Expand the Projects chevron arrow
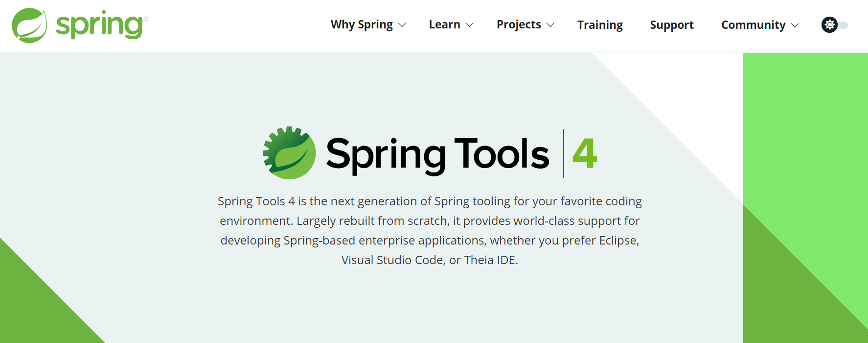868x343 pixels. click(550, 25)
